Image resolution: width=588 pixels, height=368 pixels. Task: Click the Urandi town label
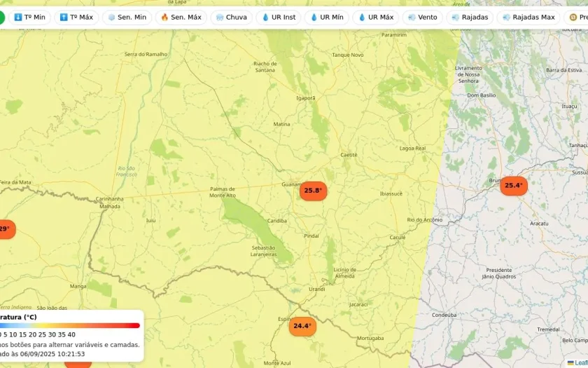pyautogui.click(x=317, y=289)
